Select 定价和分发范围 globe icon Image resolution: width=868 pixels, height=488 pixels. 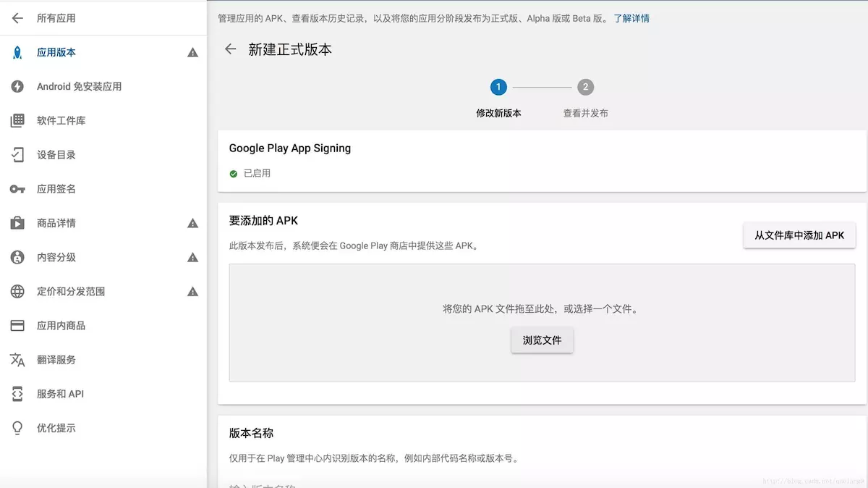[x=16, y=291]
